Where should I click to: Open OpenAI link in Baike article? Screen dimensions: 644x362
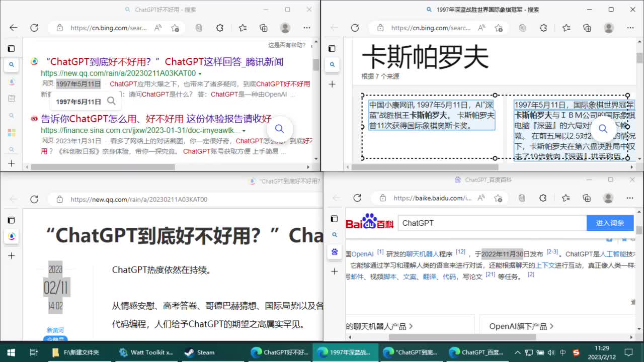coord(362,254)
